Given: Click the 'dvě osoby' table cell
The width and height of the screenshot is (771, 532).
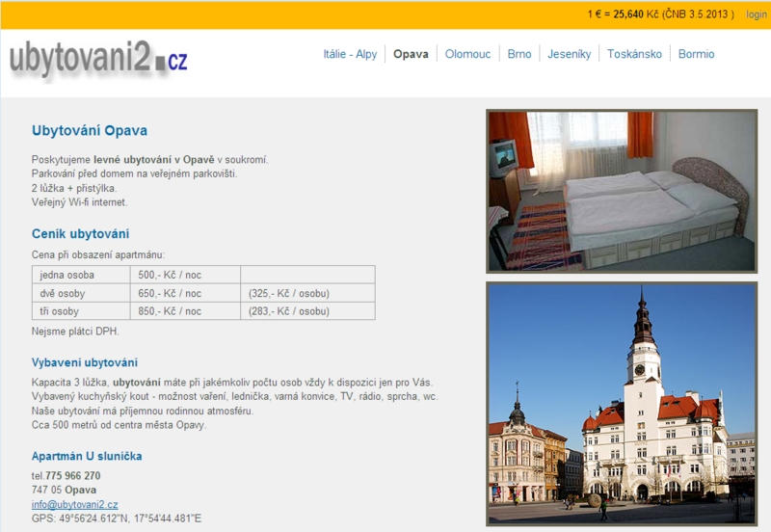Looking at the screenshot, I should click(81, 293).
